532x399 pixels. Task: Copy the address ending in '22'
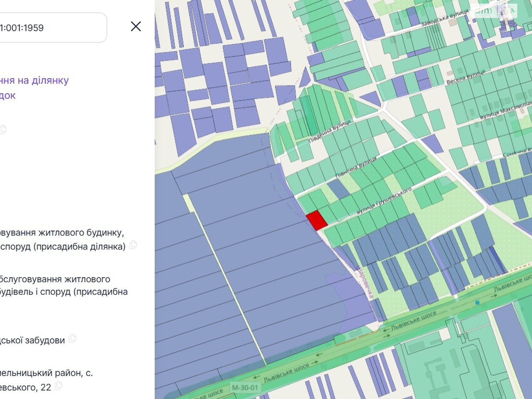coord(59,386)
